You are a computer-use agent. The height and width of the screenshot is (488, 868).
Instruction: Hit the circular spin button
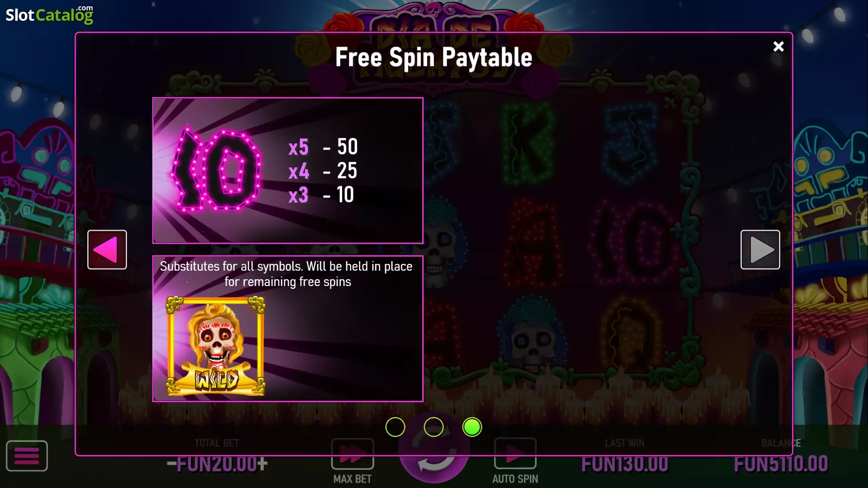pyautogui.click(x=434, y=452)
